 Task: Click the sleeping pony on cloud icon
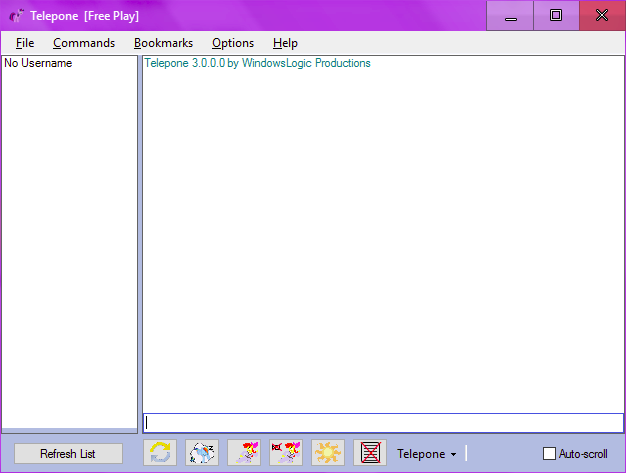pyautogui.click(x=202, y=453)
